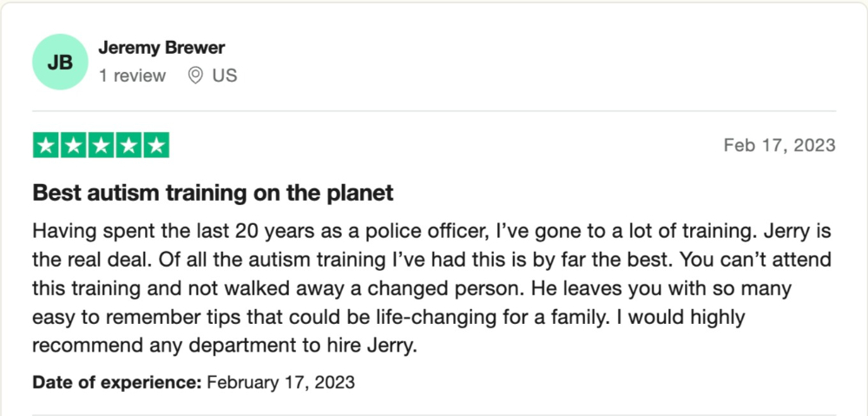The height and width of the screenshot is (416, 868).
Task: Open 'Best autism training on the planet' title
Action: pyautogui.click(x=214, y=193)
